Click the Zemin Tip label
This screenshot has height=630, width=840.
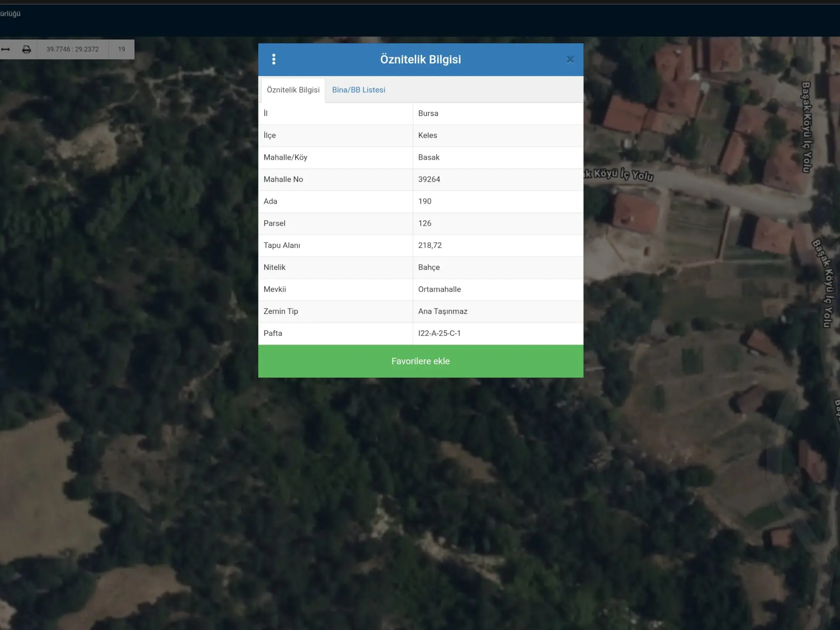click(x=281, y=311)
